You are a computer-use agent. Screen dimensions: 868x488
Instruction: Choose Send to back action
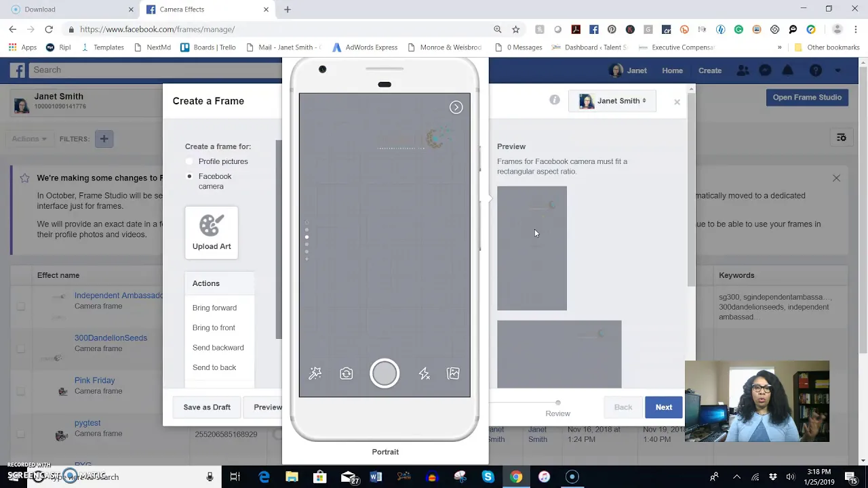[x=214, y=367]
